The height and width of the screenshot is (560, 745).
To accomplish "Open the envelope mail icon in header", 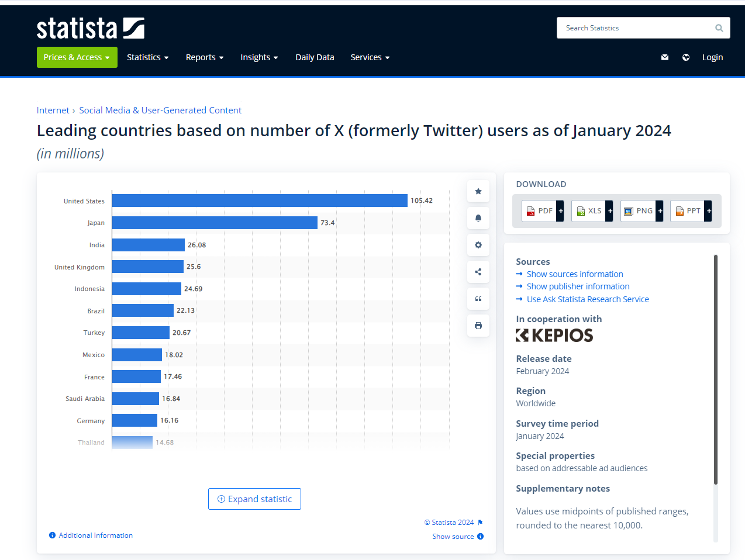I will click(x=665, y=57).
